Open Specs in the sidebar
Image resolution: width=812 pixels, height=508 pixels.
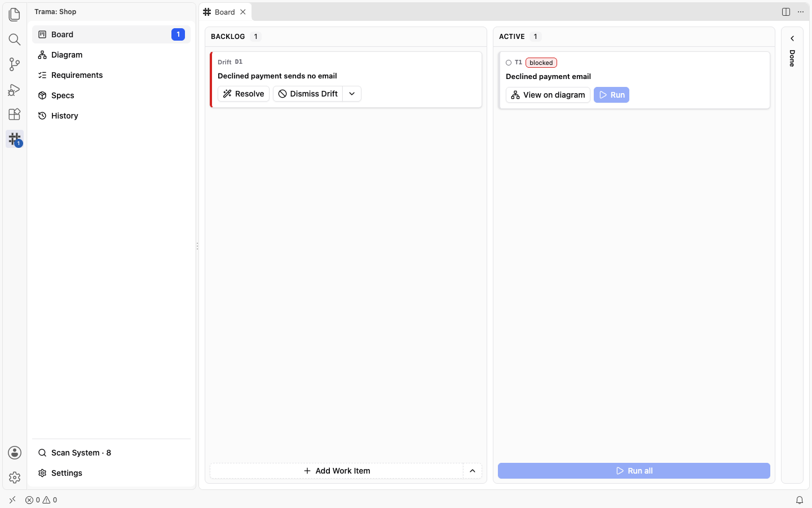tap(112, 95)
